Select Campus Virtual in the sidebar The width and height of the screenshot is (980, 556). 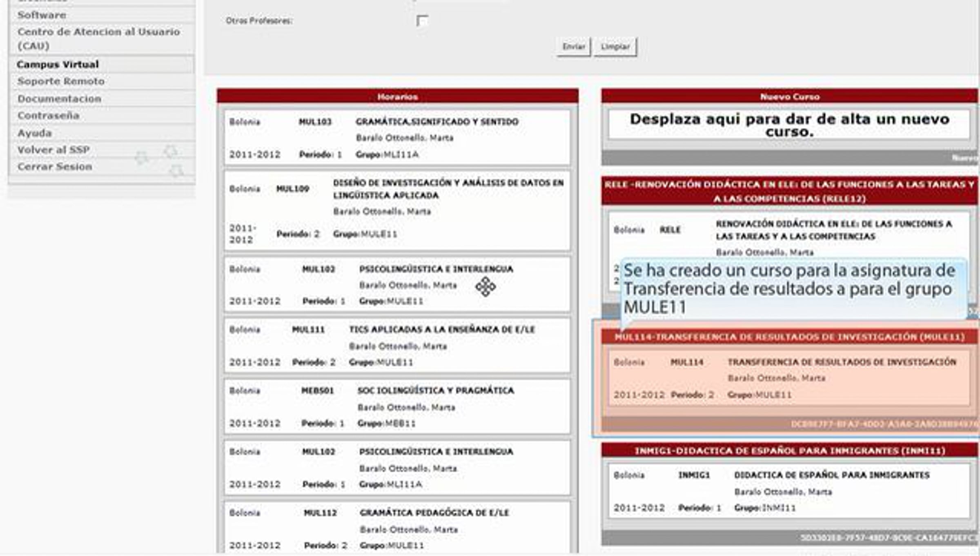(102, 65)
